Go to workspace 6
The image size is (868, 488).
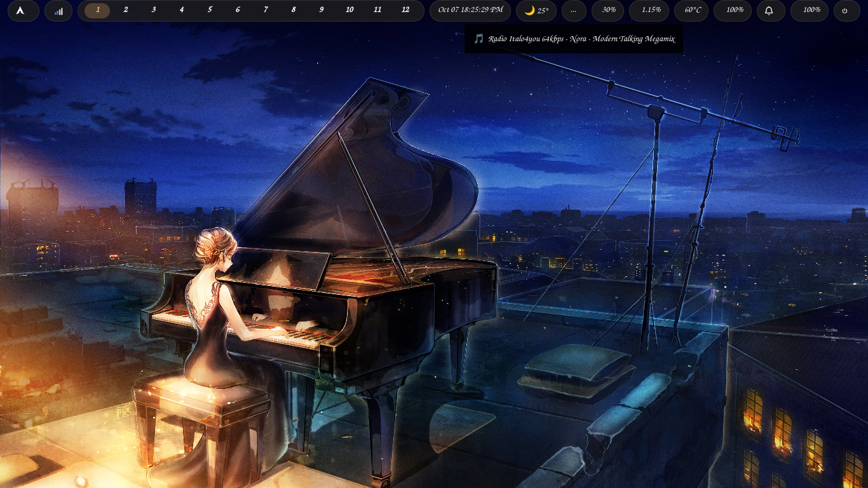point(238,10)
